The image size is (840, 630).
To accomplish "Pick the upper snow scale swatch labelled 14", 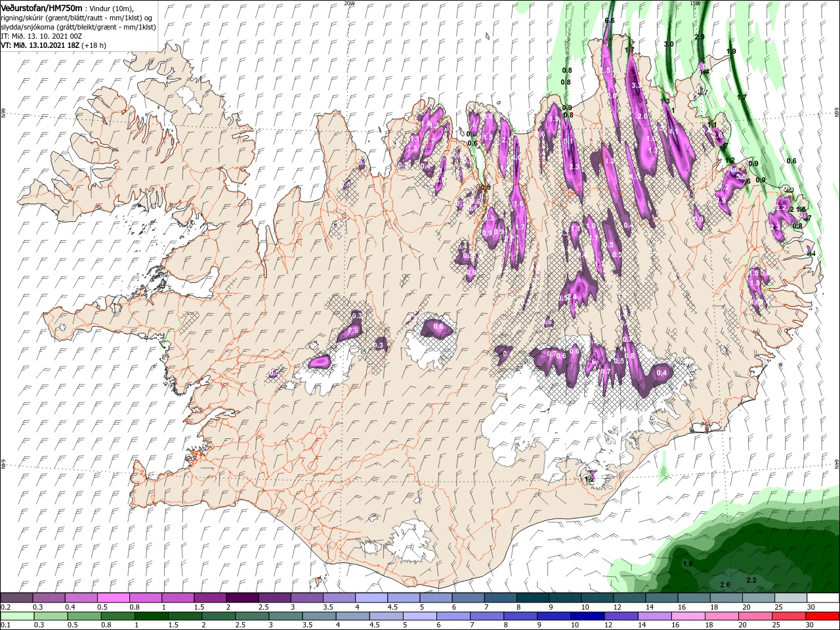I will click(x=661, y=598).
